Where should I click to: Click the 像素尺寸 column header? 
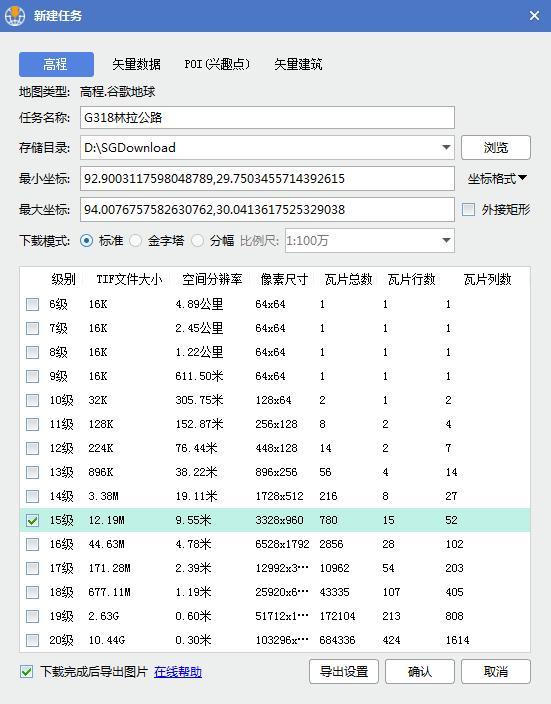tap(284, 279)
